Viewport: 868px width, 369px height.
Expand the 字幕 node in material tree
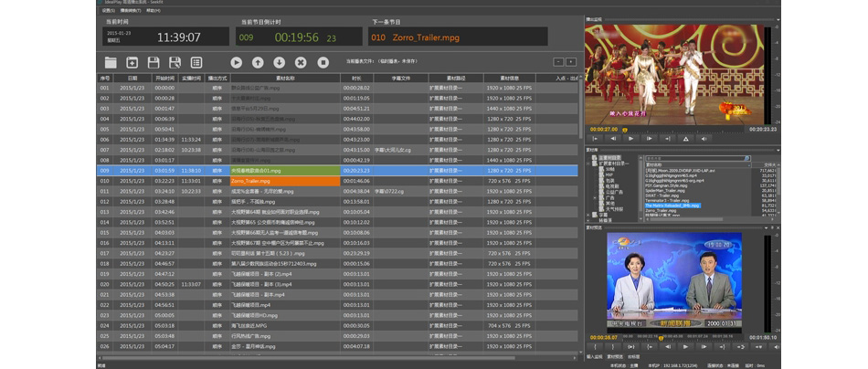point(587,215)
